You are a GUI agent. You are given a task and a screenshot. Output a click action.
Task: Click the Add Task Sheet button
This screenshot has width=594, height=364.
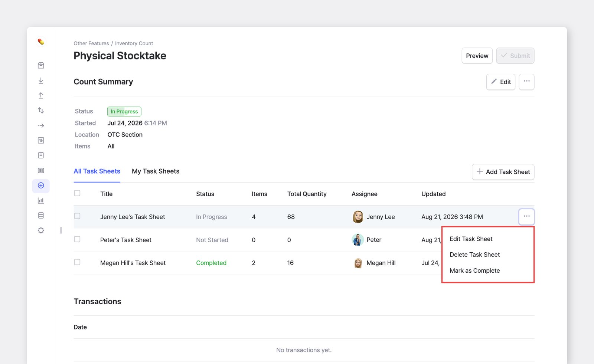503,172
